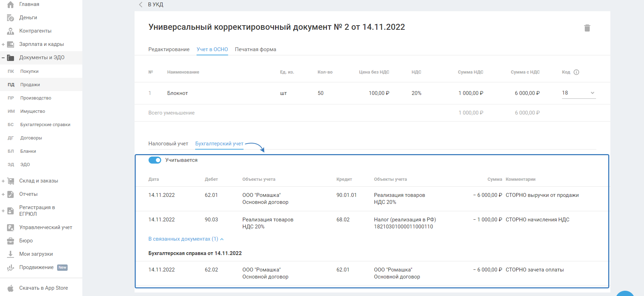Click the App Store apple icon
The width and height of the screenshot is (644, 296).
pos(11,288)
